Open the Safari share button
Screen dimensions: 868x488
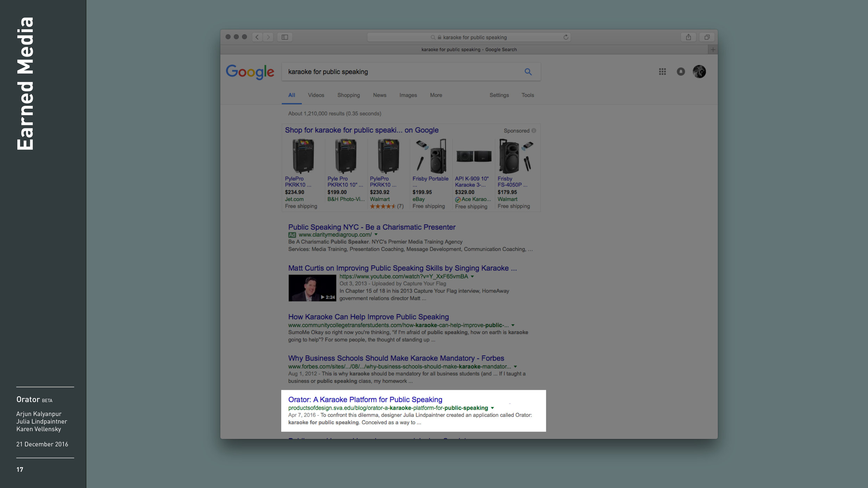(x=688, y=37)
